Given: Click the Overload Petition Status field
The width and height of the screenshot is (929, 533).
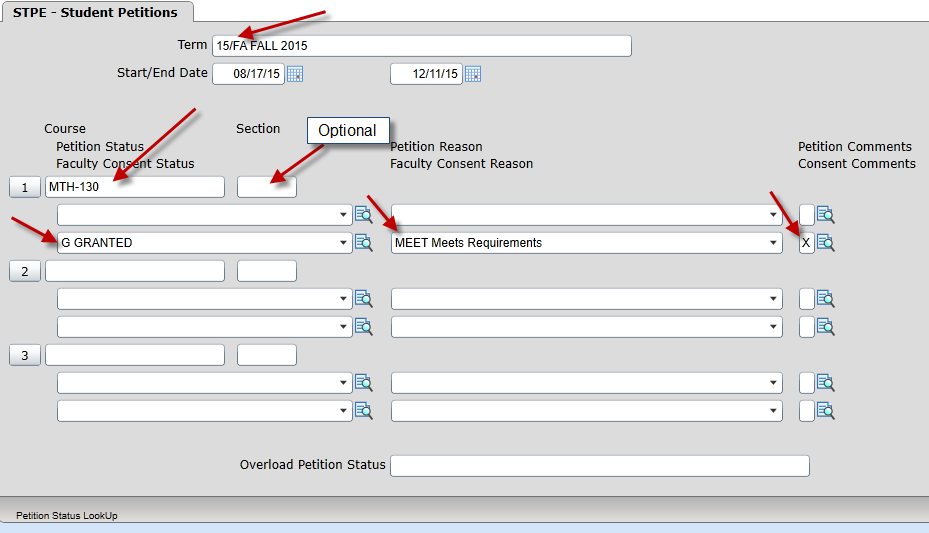Looking at the screenshot, I should click(x=600, y=466).
